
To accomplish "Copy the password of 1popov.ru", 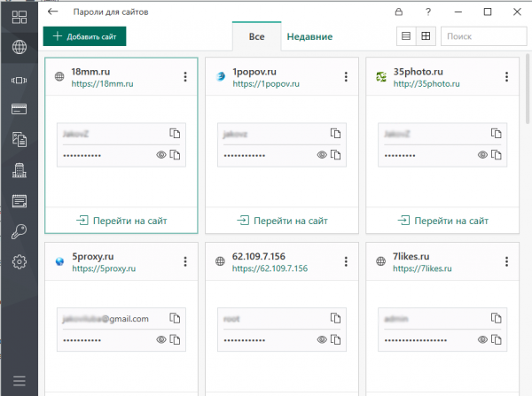I will coord(335,155).
